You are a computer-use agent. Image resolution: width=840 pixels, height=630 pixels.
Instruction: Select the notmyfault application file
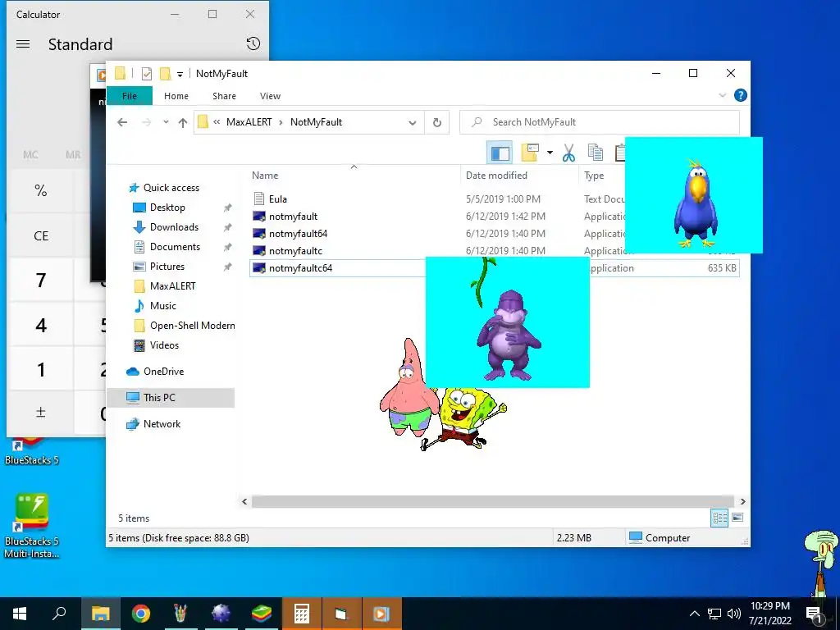(293, 217)
